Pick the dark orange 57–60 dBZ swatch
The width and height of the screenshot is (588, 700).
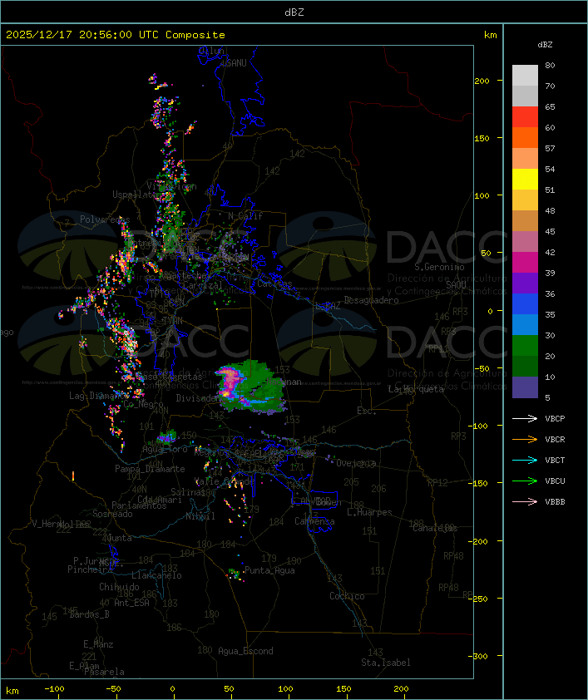(525, 137)
